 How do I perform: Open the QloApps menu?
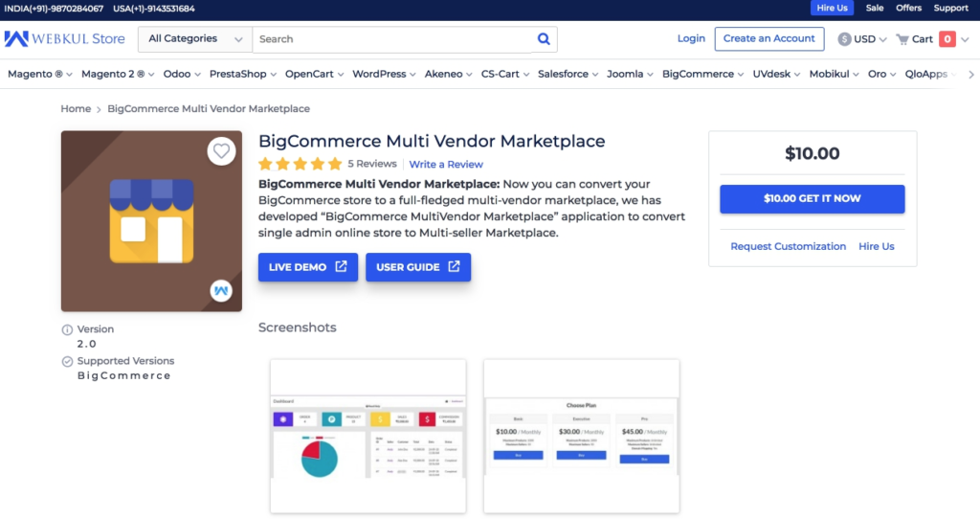[929, 74]
